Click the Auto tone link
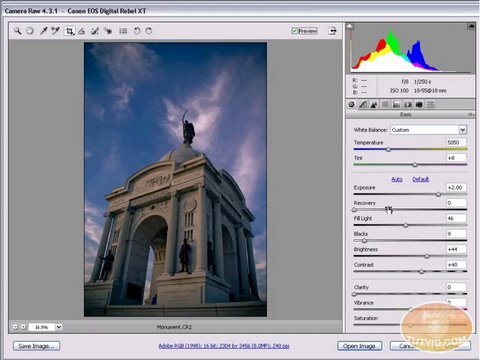This screenshot has height=360, width=480. point(397,179)
